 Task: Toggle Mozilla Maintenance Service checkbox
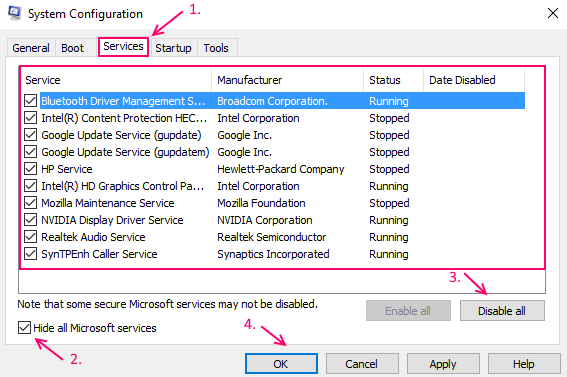tap(30, 202)
